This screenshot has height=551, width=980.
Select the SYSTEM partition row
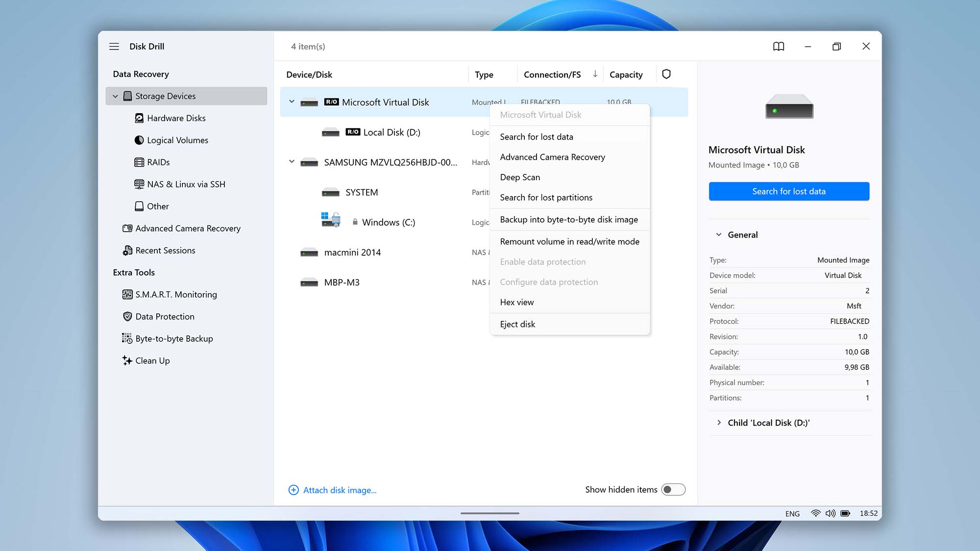[x=385, y=192]
